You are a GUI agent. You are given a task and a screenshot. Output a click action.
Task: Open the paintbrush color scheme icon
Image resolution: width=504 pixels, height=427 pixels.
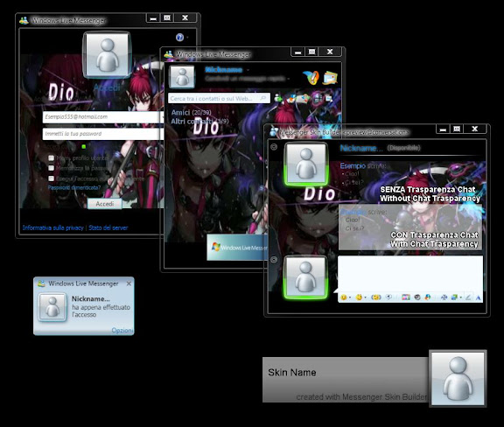pos(311,78)
